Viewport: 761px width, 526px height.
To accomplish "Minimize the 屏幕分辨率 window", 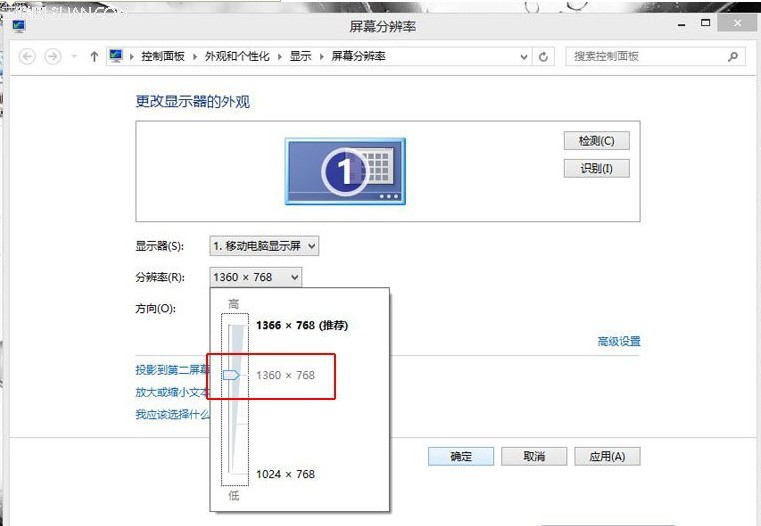I will 682,24.
